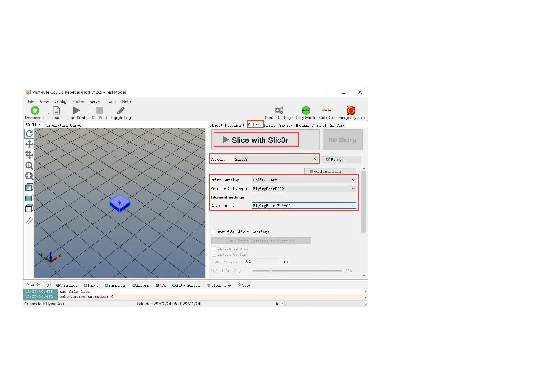The height and width of the screenshot is (392, 554).
Task: Select the rotate view tool in sidebar
Action: (x=29, y=134)
